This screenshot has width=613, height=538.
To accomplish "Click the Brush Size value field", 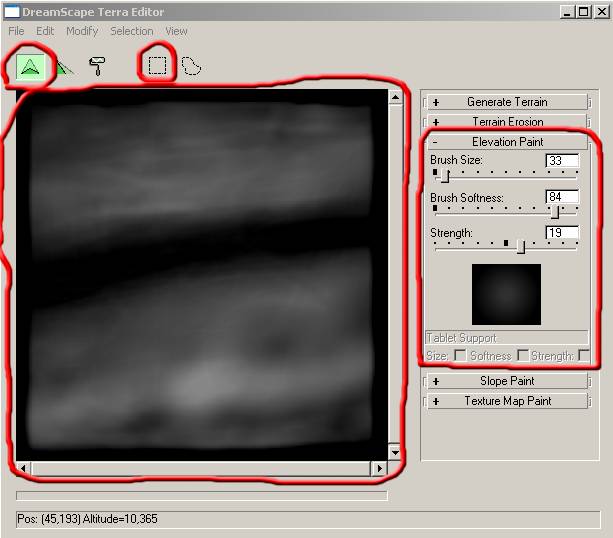I will (x=562, y=160).
